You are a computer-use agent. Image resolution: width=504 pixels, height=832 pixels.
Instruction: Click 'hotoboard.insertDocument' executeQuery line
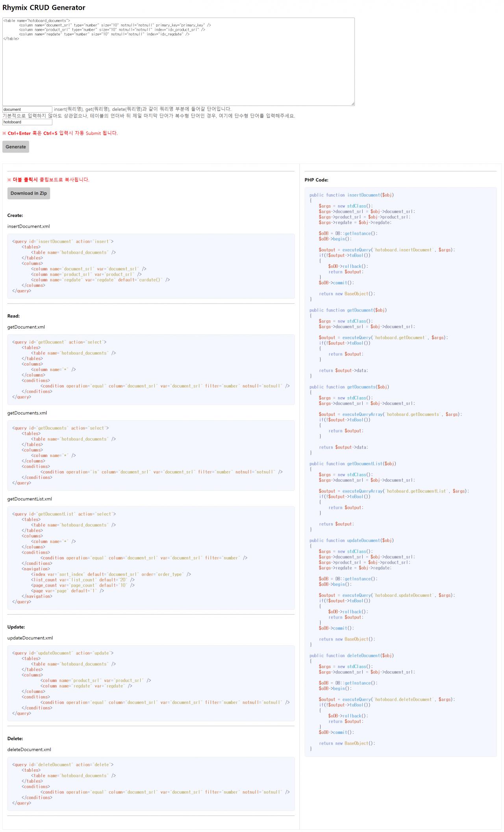click(387, 250)
